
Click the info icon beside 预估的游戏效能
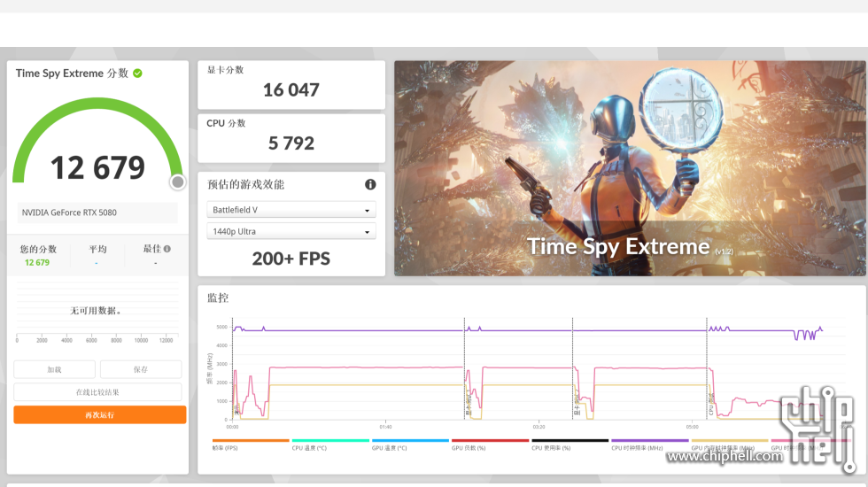point(370,184)
